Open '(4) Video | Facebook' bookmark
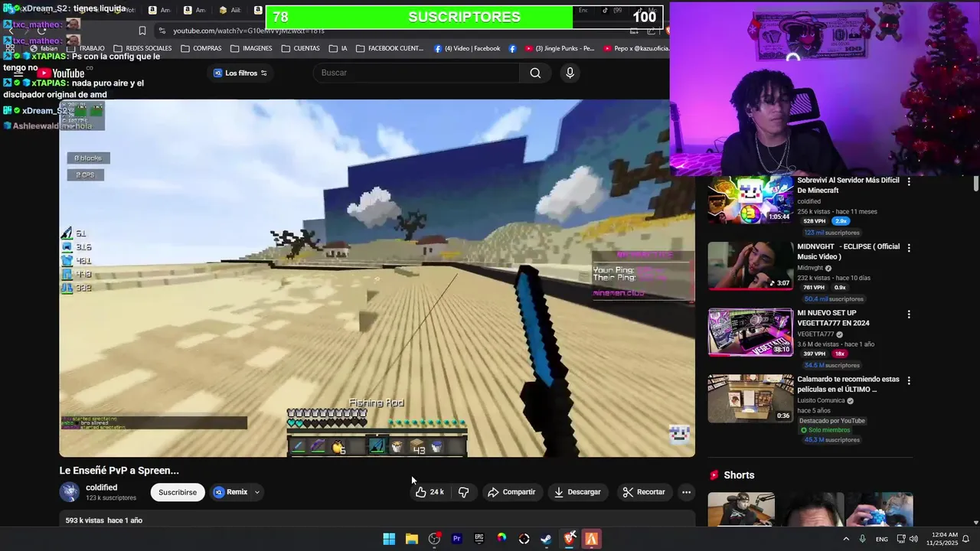This screenshot has height=551, width=980. (467, 48)
